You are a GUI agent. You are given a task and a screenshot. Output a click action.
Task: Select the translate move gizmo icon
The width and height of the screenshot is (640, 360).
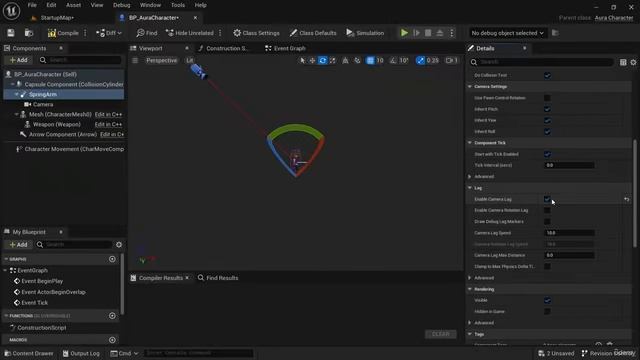tap(312, 60)
